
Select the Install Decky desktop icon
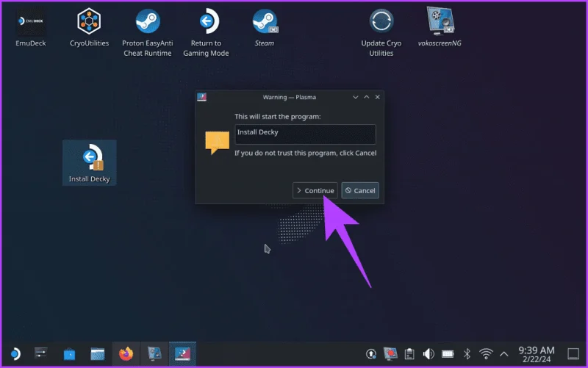pyautogui.click(x=90, y=162)
